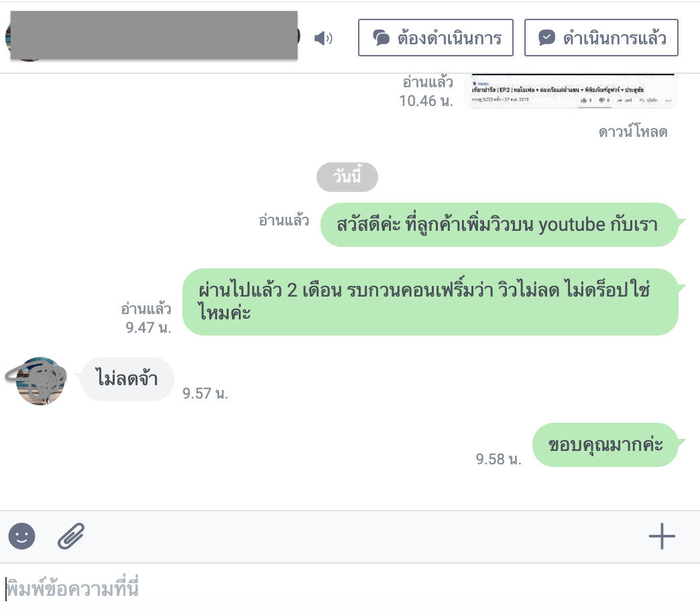The height and width of the screenshot is (616, 700).
Task: Select the message starting ผ่านไปแล้ว 2 เดือน
Action: coord(430,302)
